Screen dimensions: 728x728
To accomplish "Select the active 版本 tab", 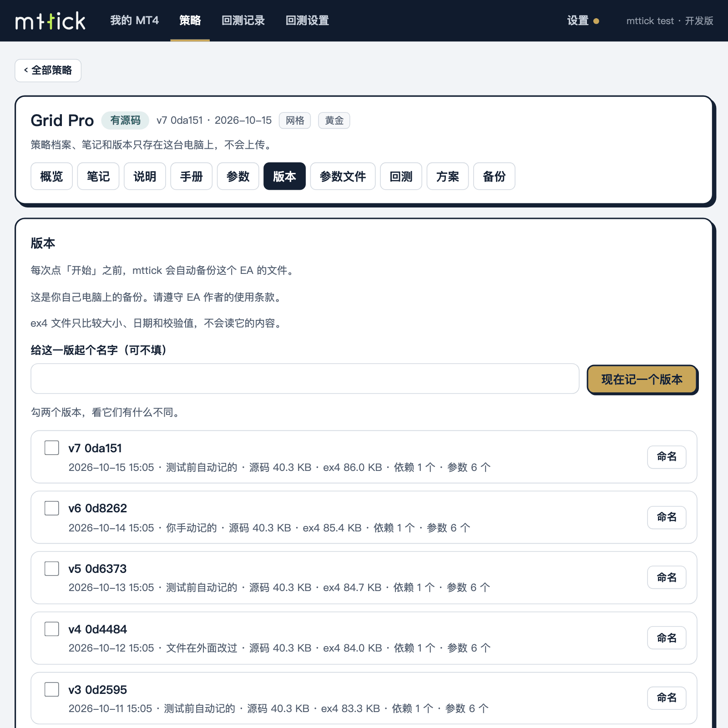I will coord(284,176).
